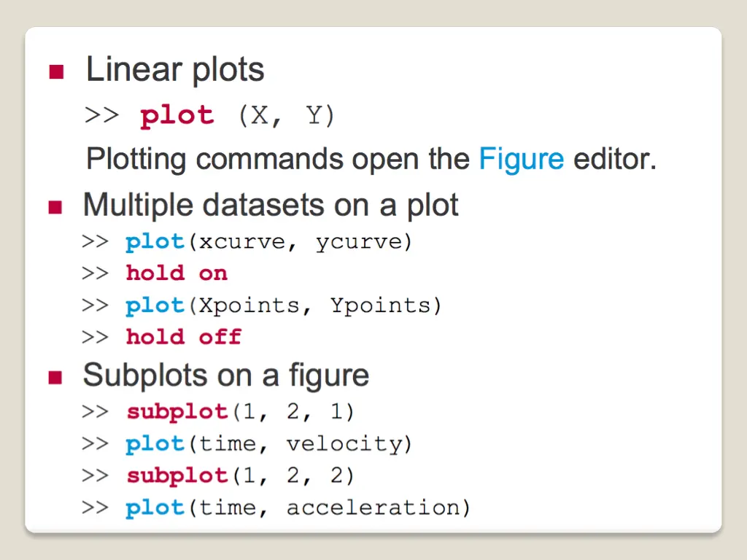Click the red plot keyword before (X, Y)
Viewport: 747px width, 560px height.
[177, 116]
